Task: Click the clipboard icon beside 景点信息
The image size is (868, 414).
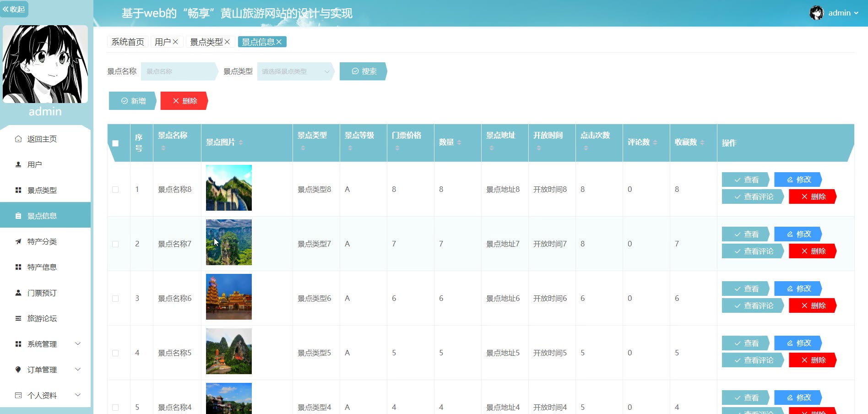Action: pyautogui.click(x=18, y=216)
